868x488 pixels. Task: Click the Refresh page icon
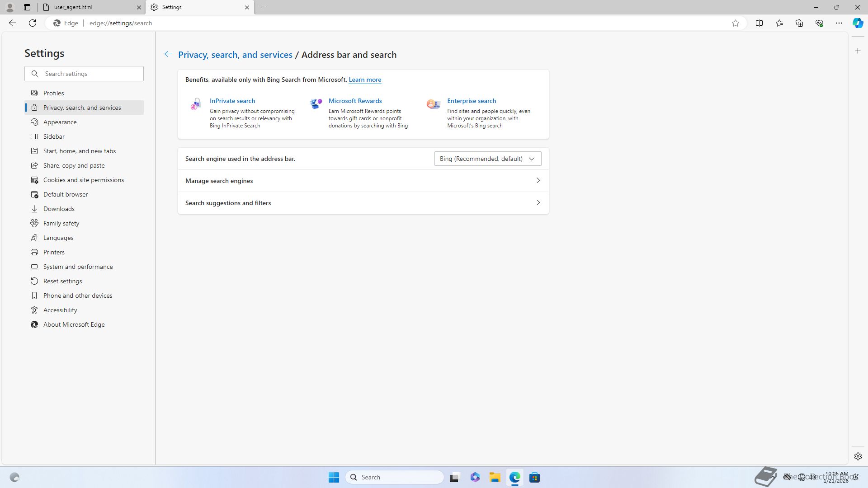pos(33,23)
